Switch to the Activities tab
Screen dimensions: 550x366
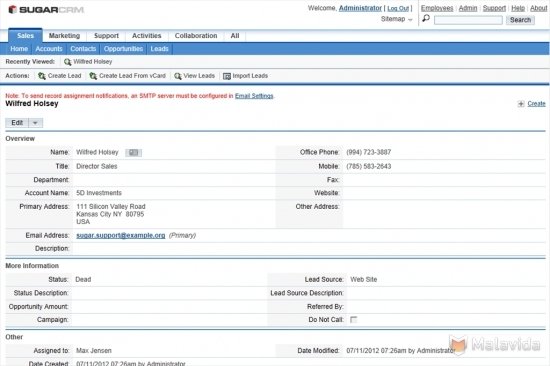click(x=147, y=36)
